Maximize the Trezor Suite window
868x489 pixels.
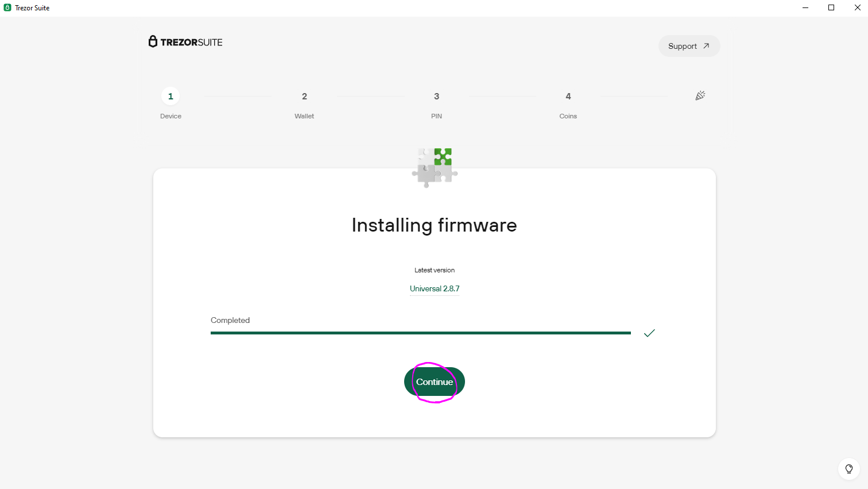pyautogui.click(x=831, y=7)
